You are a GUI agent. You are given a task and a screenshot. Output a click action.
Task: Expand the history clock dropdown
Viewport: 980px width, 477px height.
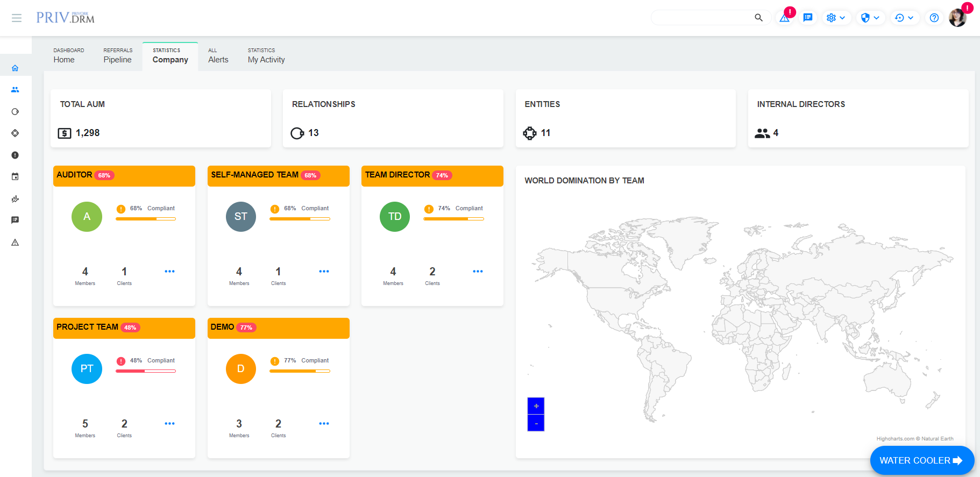click(904, 18)
